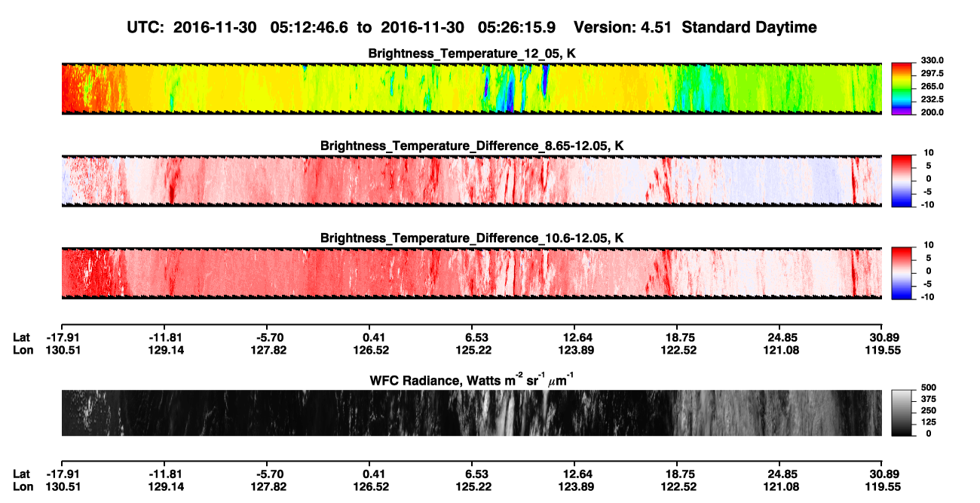980x503 pixels.
Task: Click Lon 127.82 value below the WFC Radiance panel
Action: (269, 487)
